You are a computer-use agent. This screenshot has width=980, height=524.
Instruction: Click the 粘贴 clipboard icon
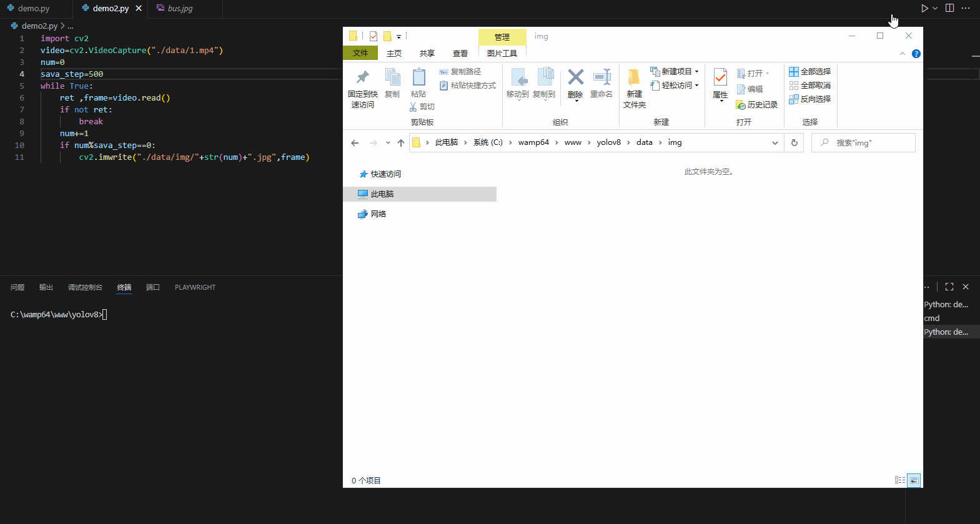(x=418, y=77)
